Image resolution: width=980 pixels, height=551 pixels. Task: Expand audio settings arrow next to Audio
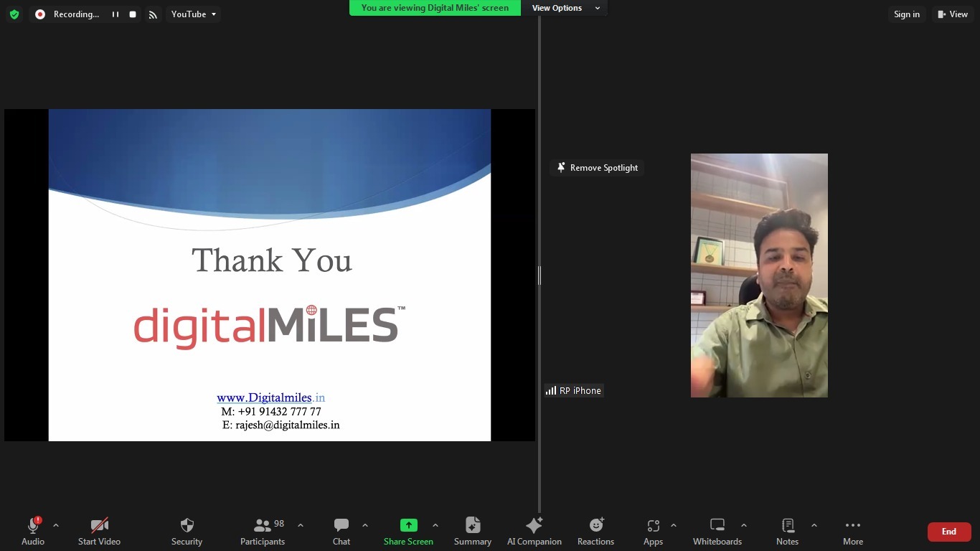click(x=56, y=525)
